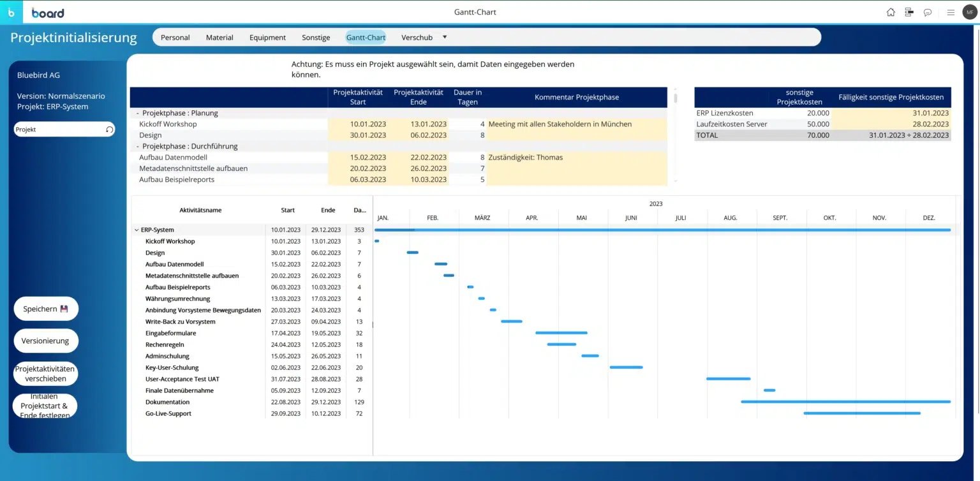Click the Aktivitätsname column header
Viewport: 980px width, 481px height.
(200, 210)
